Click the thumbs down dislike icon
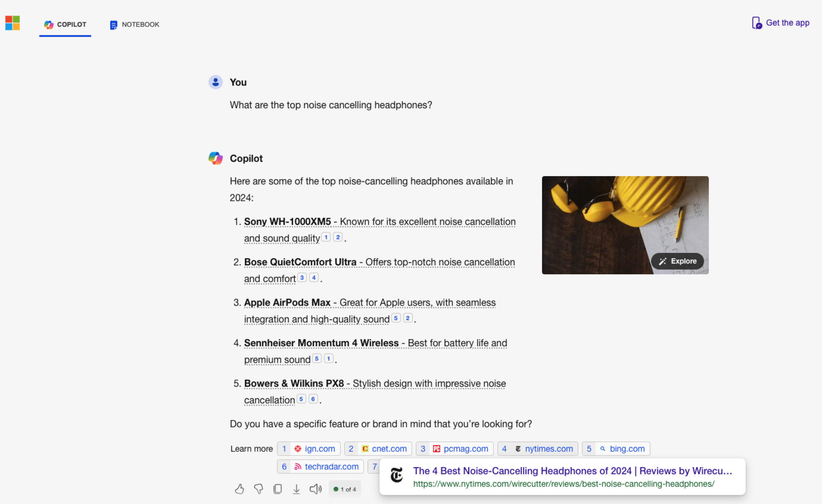 click(x=259, y=489)
